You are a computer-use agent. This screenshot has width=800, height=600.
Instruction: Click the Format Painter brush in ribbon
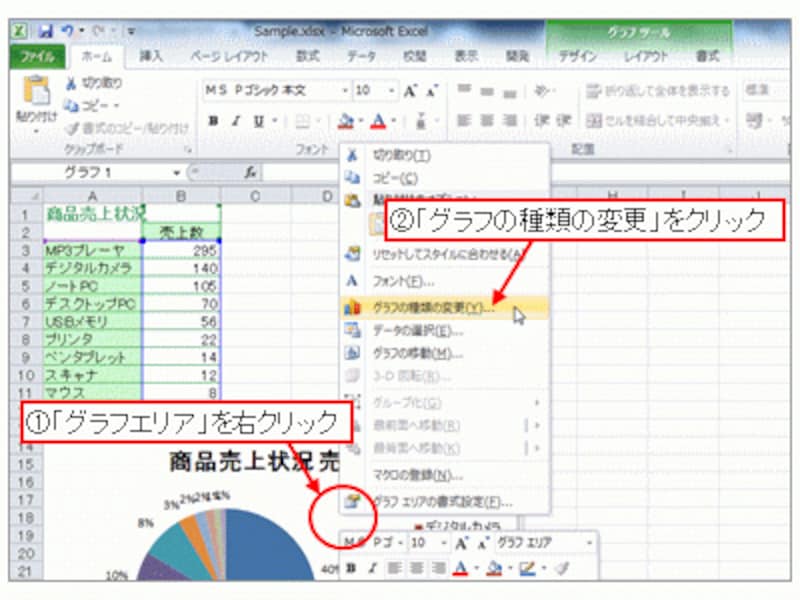(x=72, y=128)
